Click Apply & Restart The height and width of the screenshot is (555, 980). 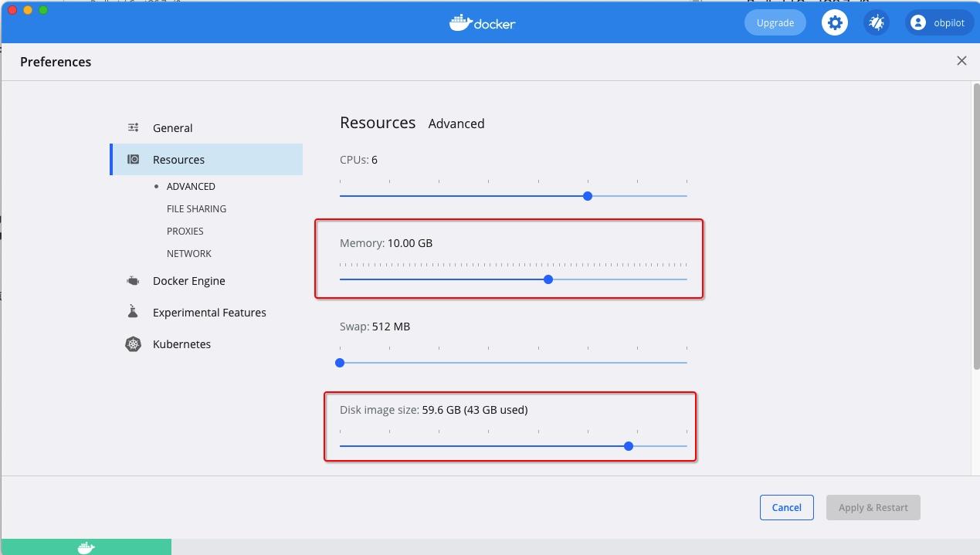(x=873, y=507)
